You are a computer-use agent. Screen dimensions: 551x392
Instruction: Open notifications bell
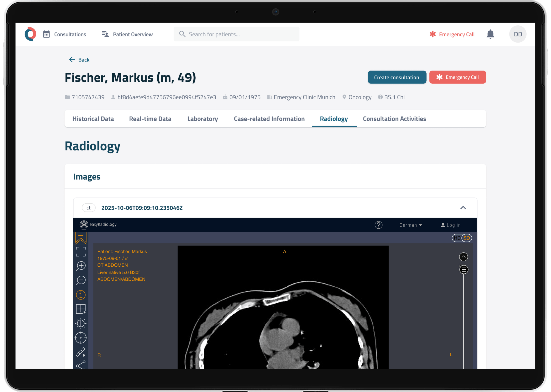click(x=490, y=34)
